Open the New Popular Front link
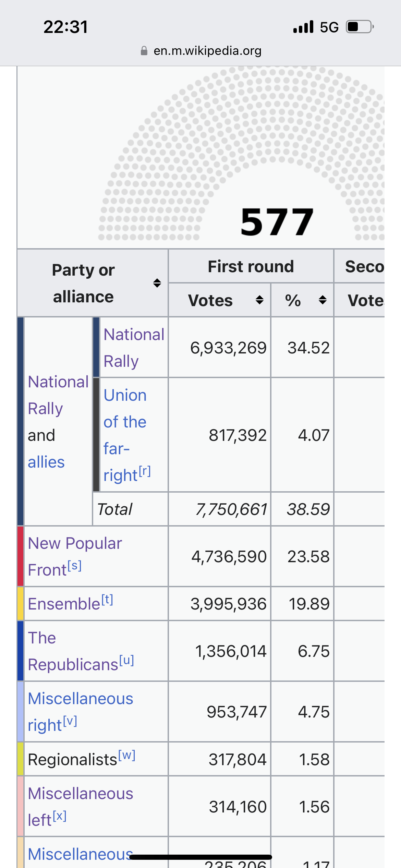The height and width of the screenshot is (868, 401). [x=75, y=556]
